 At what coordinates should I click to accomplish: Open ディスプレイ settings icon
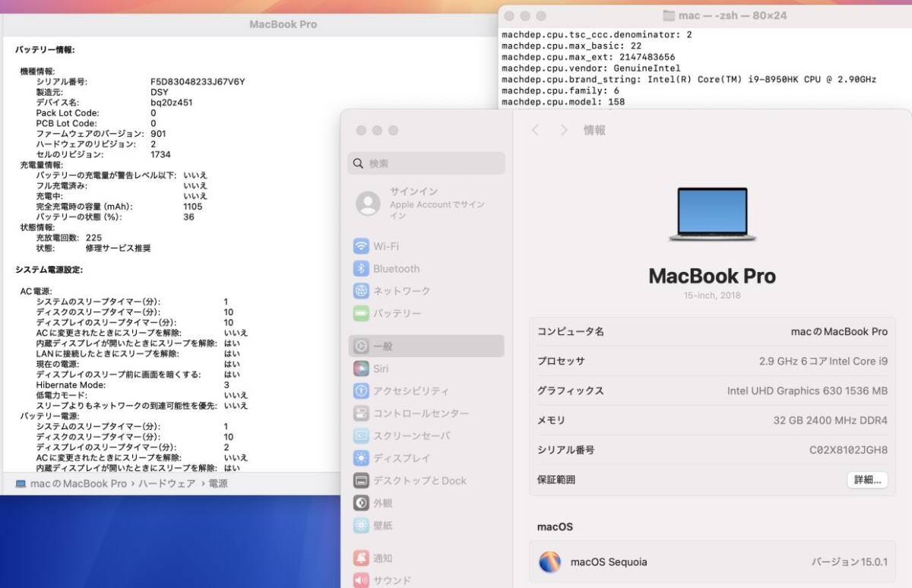362,458
